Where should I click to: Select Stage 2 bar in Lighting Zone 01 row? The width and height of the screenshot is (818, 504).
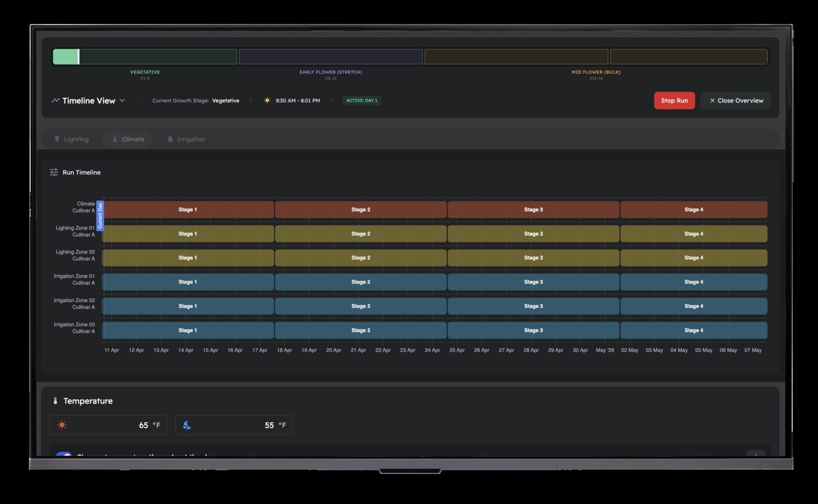click(361, 234)
